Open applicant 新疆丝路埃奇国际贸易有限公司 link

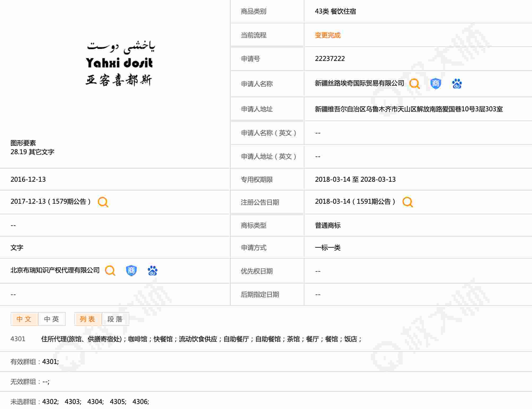click(x=359, y=83)
